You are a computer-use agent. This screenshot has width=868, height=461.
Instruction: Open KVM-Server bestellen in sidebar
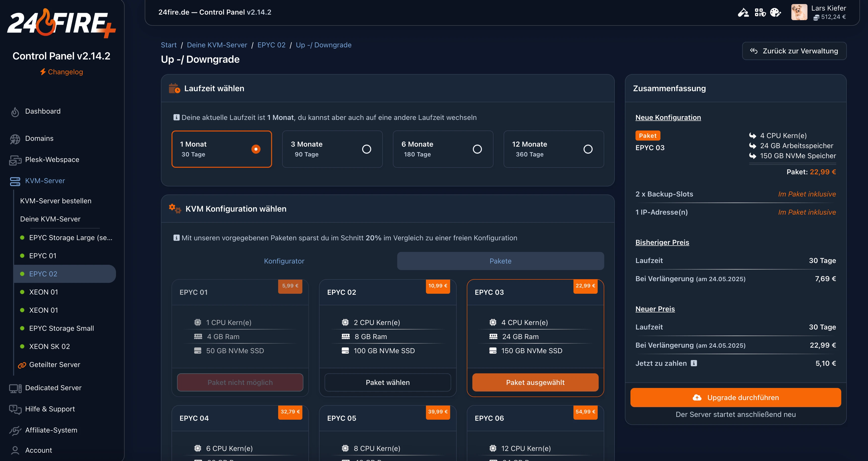pyautogui.click(x=55, y=201)
